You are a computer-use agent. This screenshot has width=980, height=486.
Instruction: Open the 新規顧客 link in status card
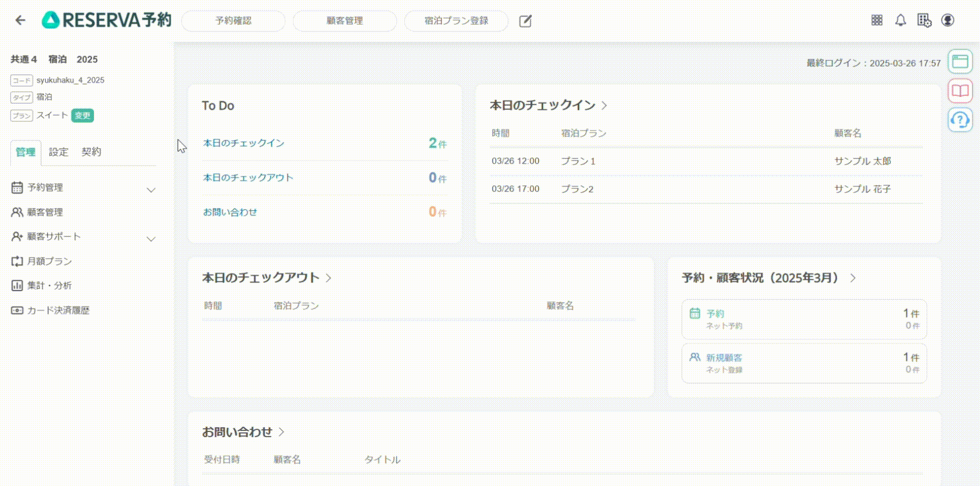[724, 358]
